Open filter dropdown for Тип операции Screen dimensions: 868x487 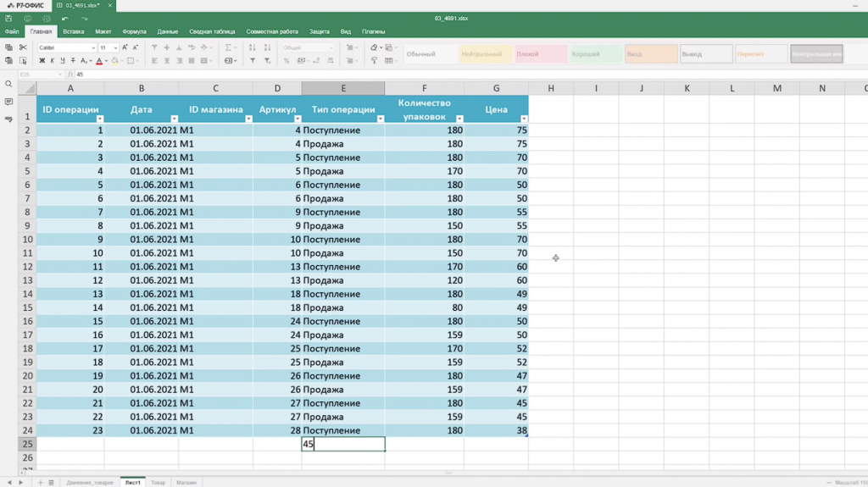click(381, 119)
